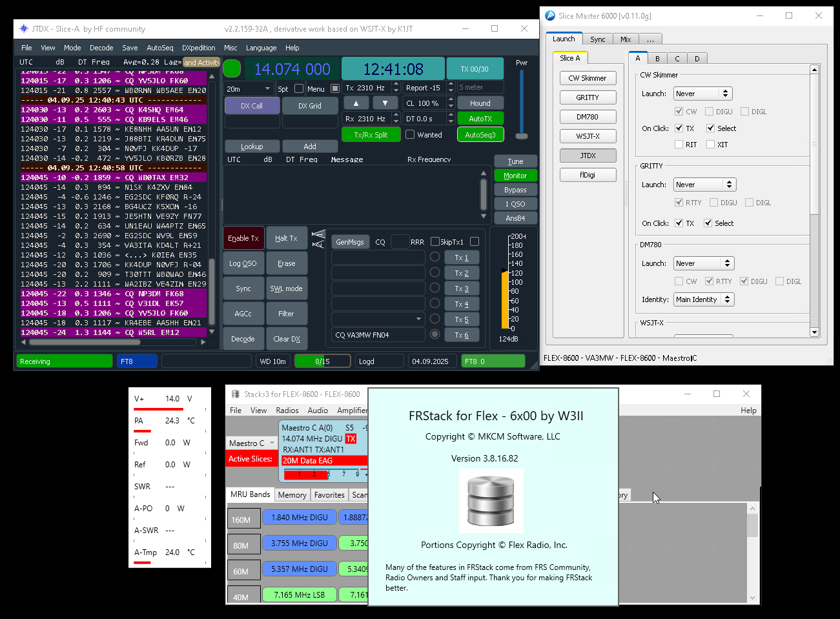The width and height of the screenshot is (840, 619).
Task: Select the radio button beside Tx 6
Action: pos(435,334)
